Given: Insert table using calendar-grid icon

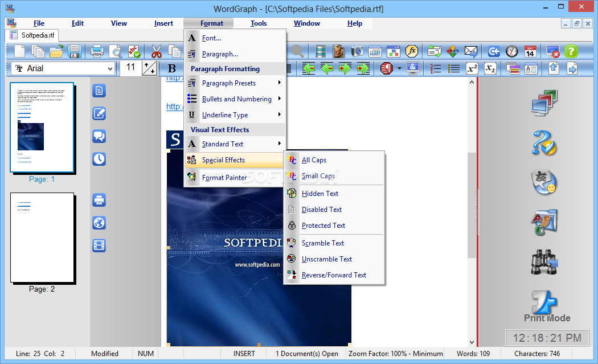Looking at the screenshot, I should click(x=375, y=51).
